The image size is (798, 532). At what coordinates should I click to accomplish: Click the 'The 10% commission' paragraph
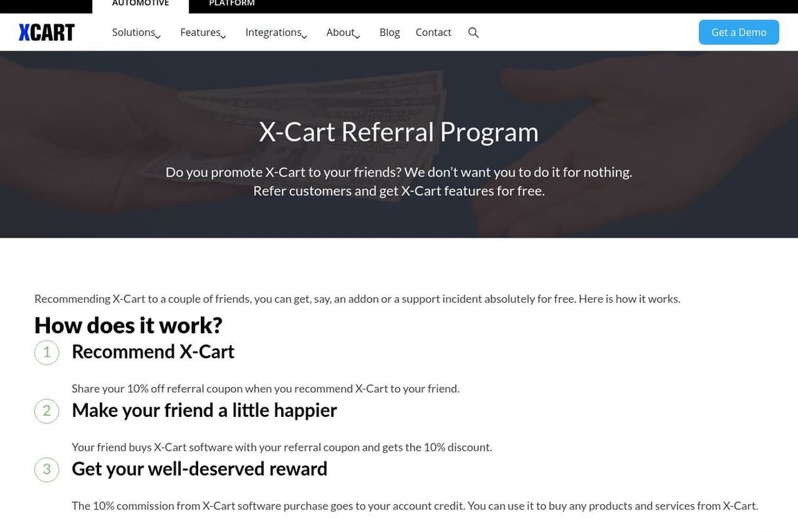[415, 506]
